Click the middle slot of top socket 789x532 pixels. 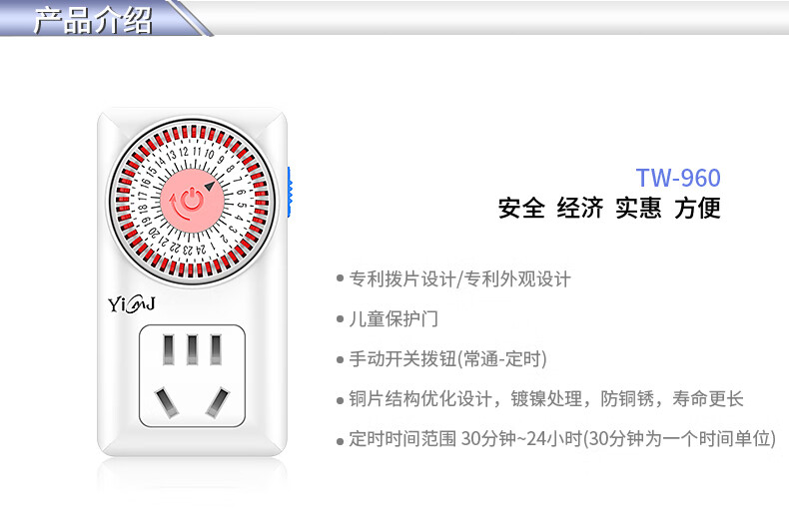(192, 349)
